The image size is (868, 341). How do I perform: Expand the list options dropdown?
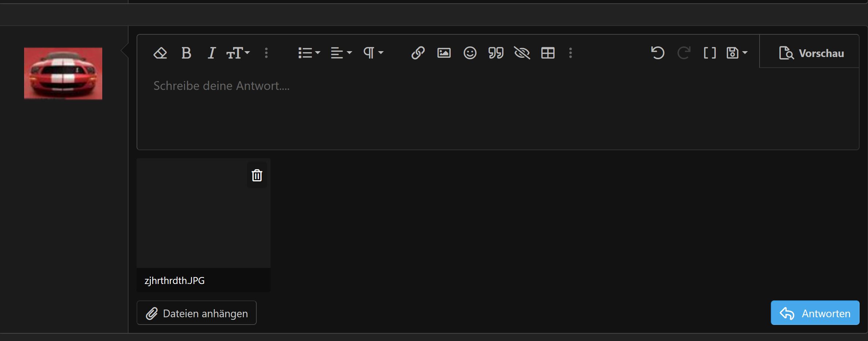pos(309,53)
